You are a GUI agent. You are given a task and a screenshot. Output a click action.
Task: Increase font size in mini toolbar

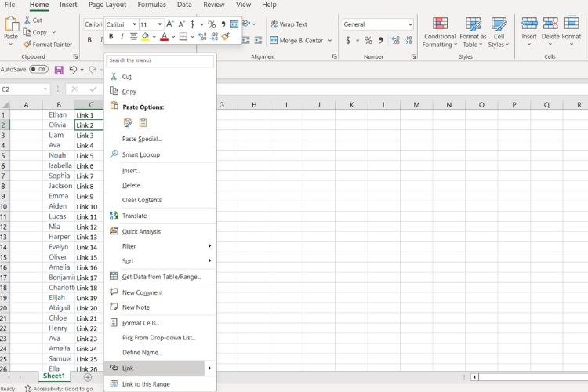click(170, 24)
